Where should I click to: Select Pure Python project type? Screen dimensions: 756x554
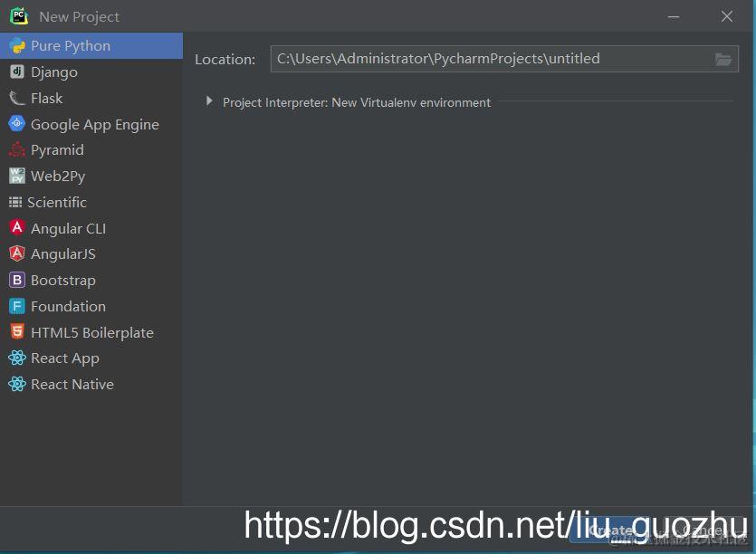(91, 46)
